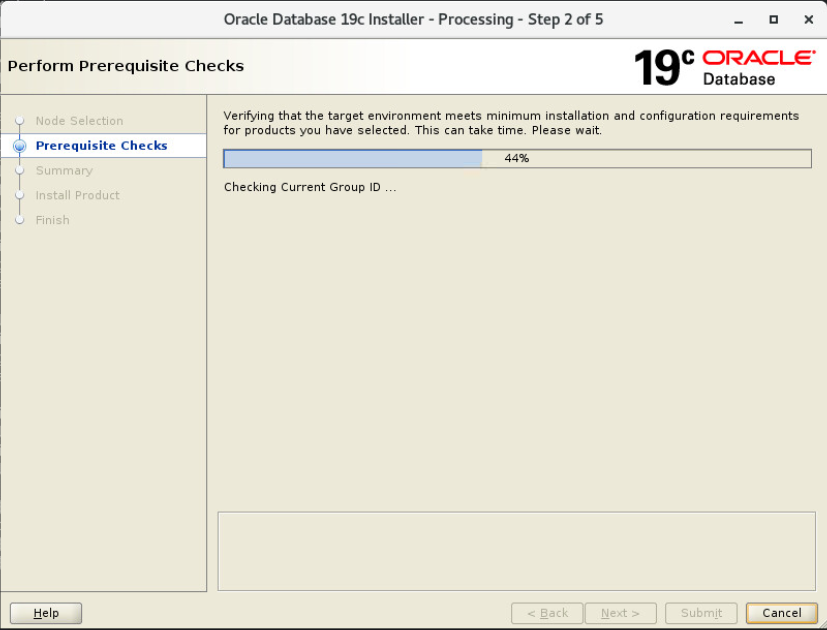Maximize the installer window
The height and width of the screenshot is (630, 827).
pos(773,20)
